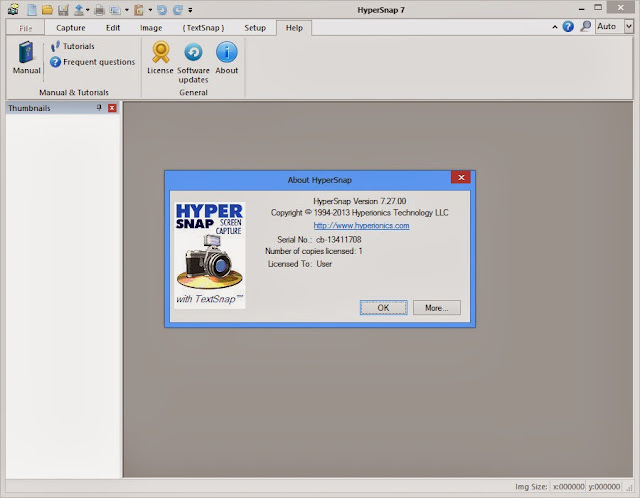Save using the floppy disk icon
The width and height of the screenshot is (640, 498).
pos(63,9)
